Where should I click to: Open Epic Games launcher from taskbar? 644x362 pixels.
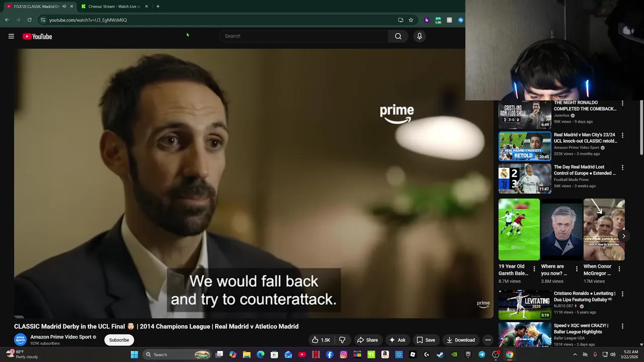tap(468, 354)
